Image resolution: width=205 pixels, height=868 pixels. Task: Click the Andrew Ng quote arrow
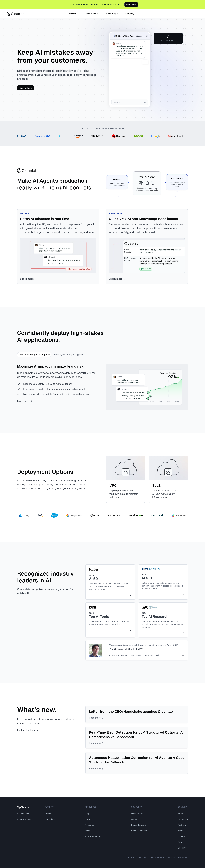click(183, 655)
